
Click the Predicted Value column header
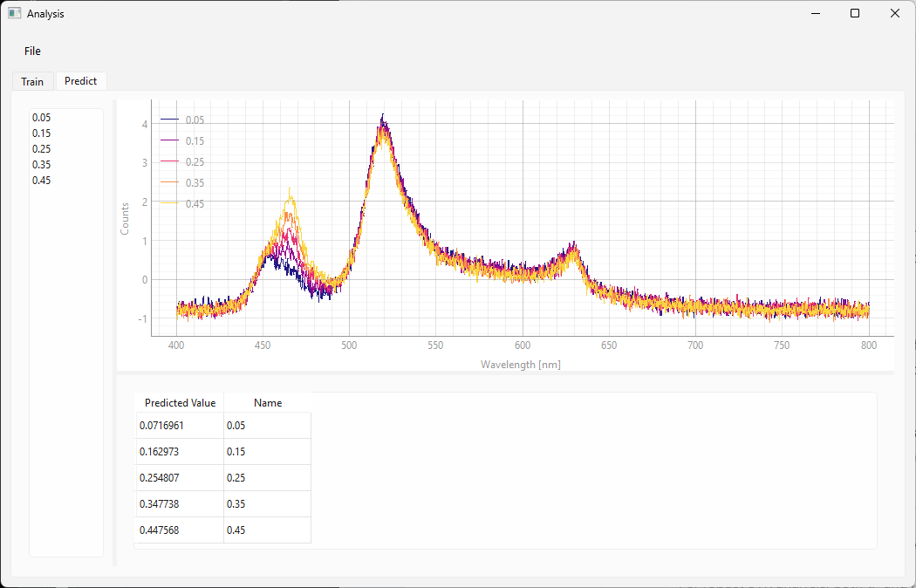tap(180, 403)
